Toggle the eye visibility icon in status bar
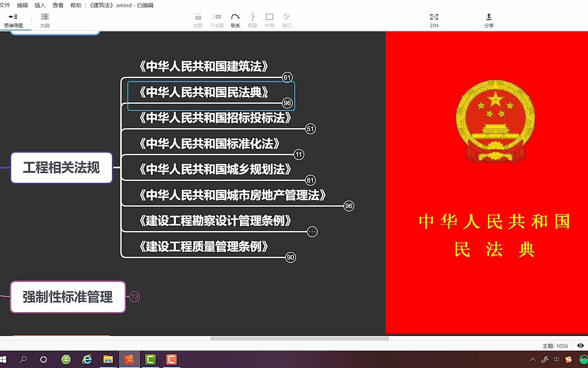588x368 pixels. click(581, 346)
